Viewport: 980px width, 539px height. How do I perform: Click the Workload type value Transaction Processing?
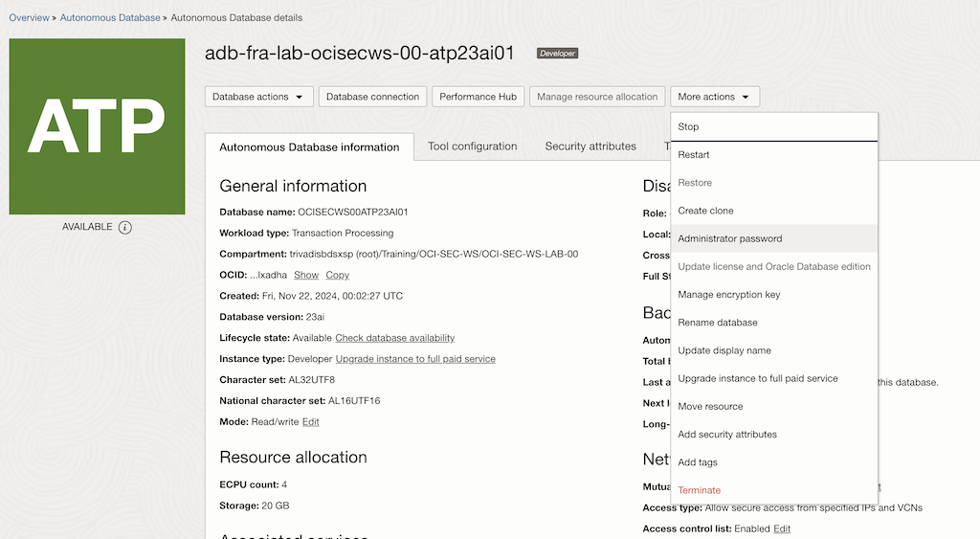(x=343, y=234)
